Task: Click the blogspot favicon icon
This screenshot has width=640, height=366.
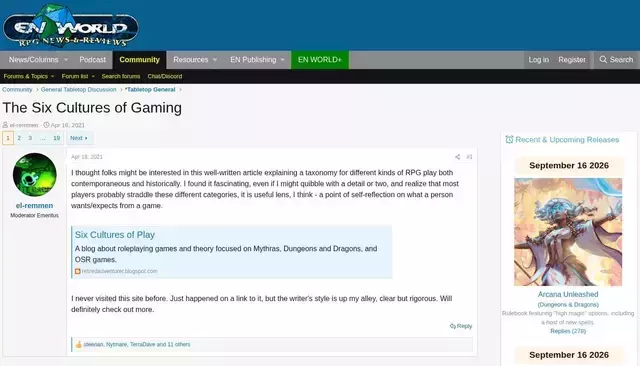Action: [78, 271]
